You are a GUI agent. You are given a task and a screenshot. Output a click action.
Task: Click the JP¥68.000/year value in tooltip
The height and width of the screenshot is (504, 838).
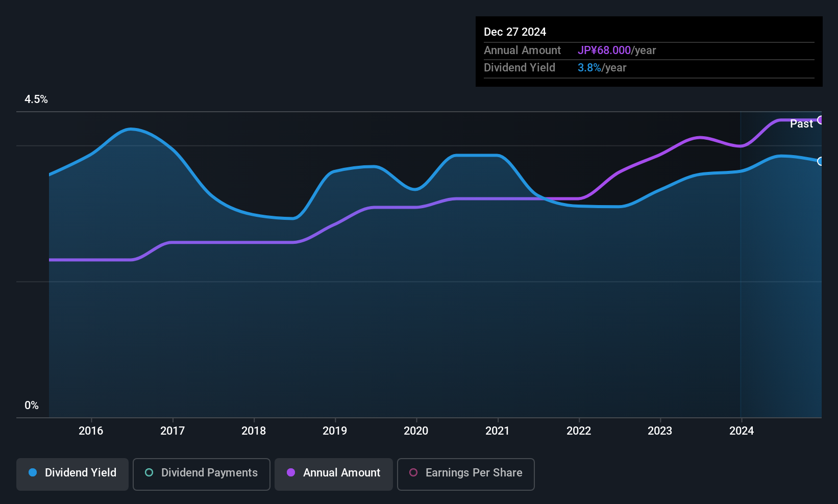point(617,51)
